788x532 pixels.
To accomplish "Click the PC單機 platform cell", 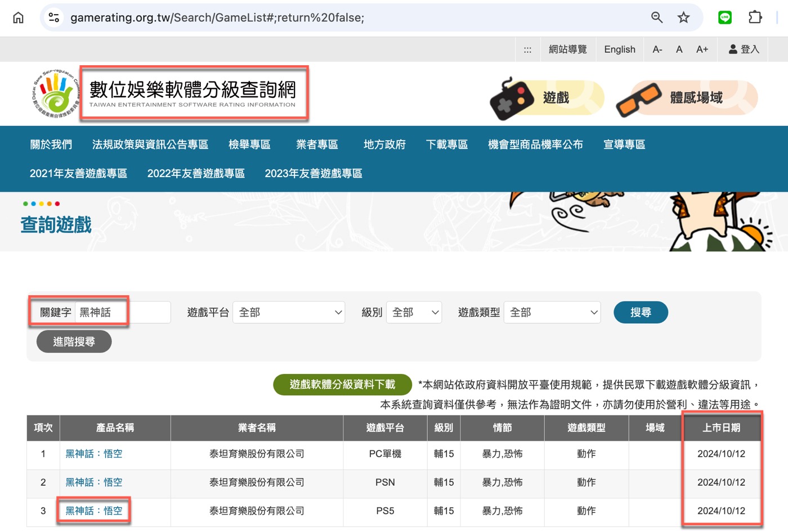I will (385, 454).
